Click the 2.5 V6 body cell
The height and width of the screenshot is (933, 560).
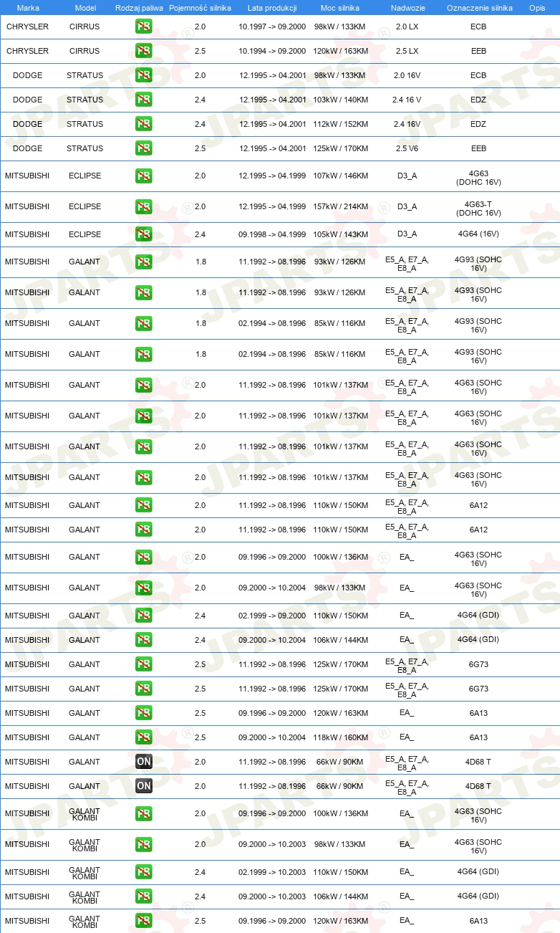click(x=407, y=148)
